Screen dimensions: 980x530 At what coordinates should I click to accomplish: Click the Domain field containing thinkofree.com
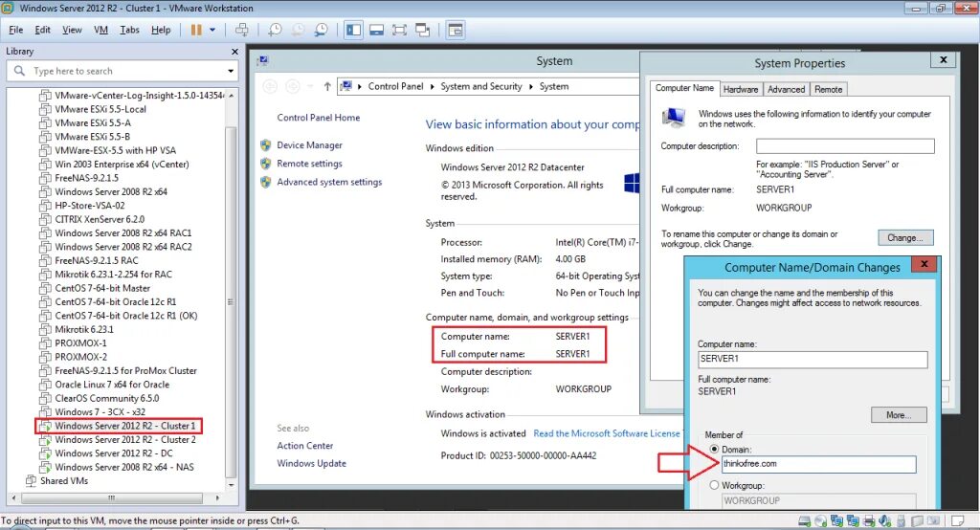pos(819,464)
